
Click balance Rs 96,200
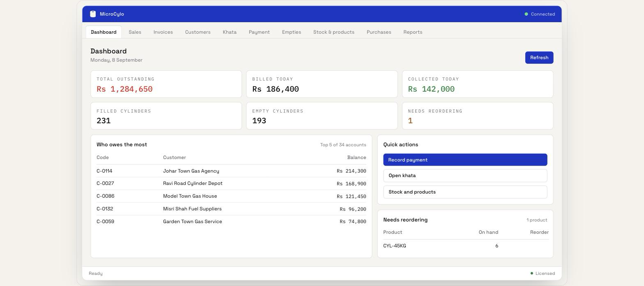click(x=353, y=209)
